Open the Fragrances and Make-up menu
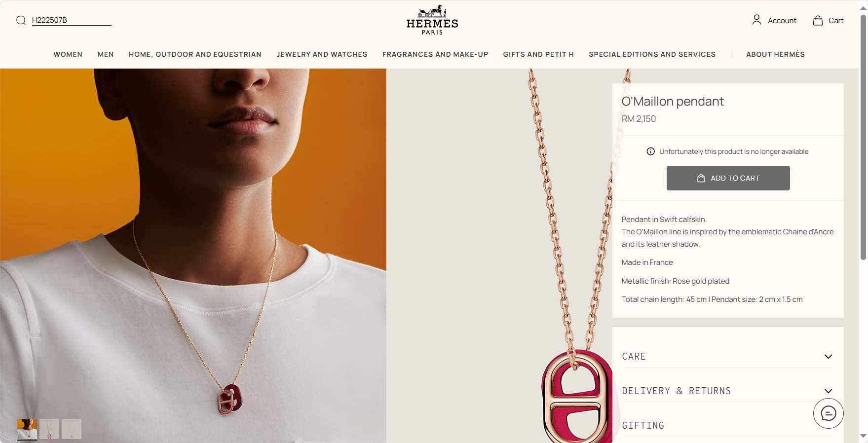Image resolution: width=868 pixels, height=443 pixels. (x=435, y=54)
